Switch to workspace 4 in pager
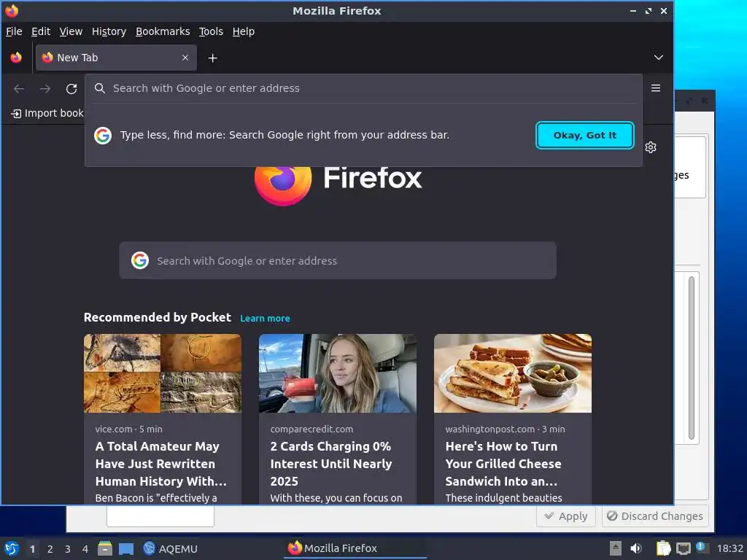Screen dimensions: 747x560 85,549
